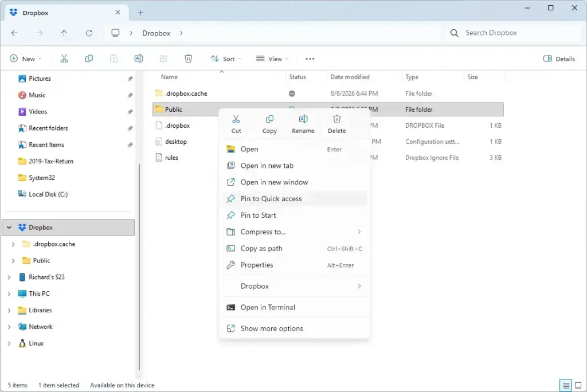The image size is (587, 392).
Task: Click the toolbar Paste icon
Action: pyautogui.click(x=114, y=58)
